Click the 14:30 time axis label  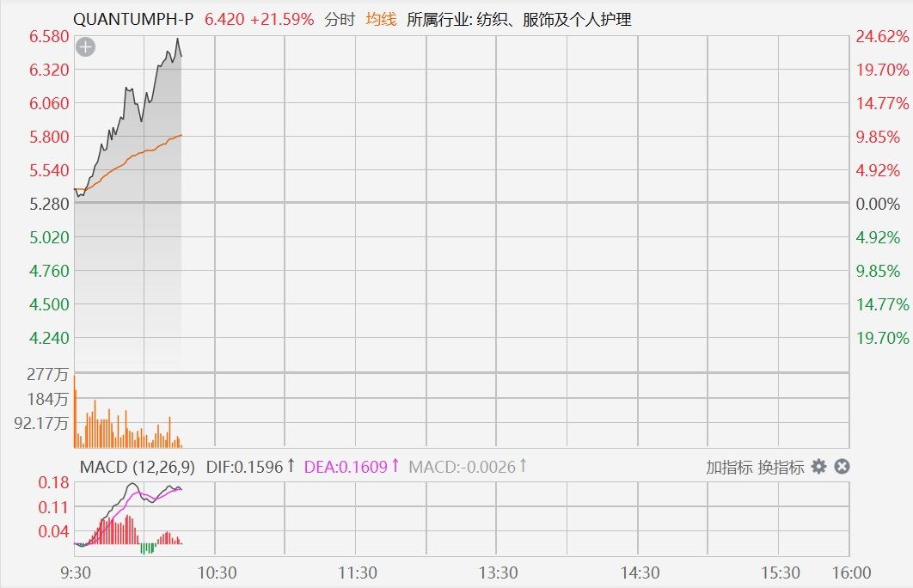tap(640, 573)
